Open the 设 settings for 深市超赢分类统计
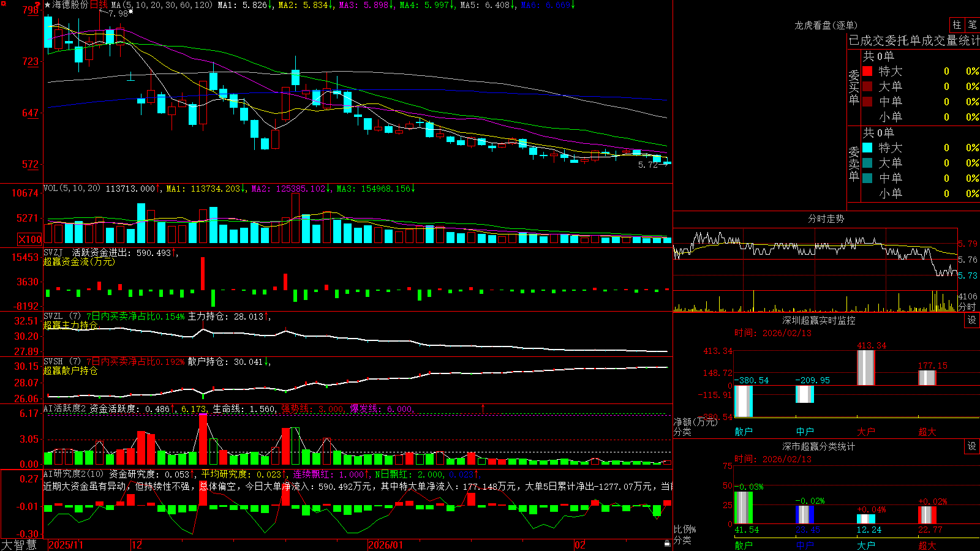 pyautogui.click(x=972, y=446)
